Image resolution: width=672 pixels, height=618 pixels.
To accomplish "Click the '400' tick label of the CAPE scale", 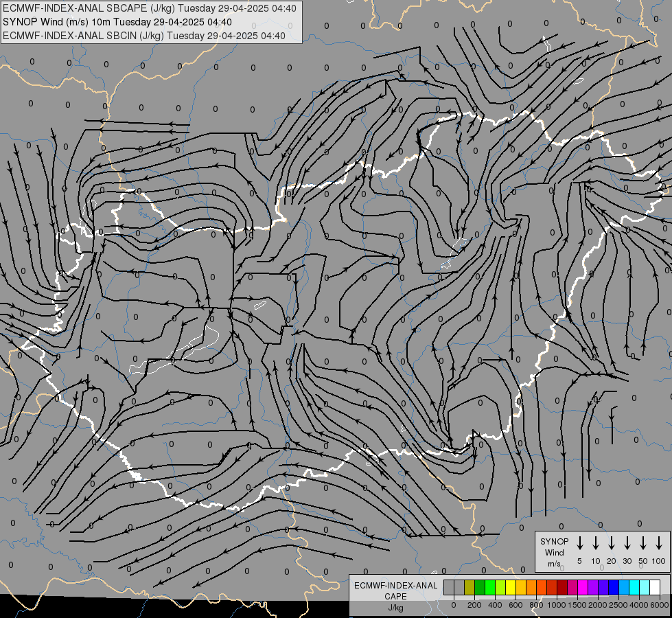I will point(495,605).
